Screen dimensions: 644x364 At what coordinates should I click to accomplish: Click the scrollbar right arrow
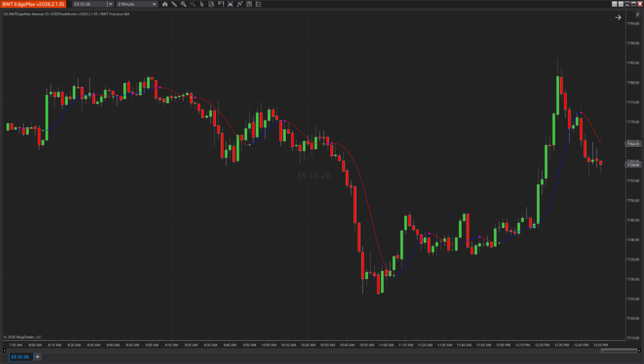coord(639,350)
